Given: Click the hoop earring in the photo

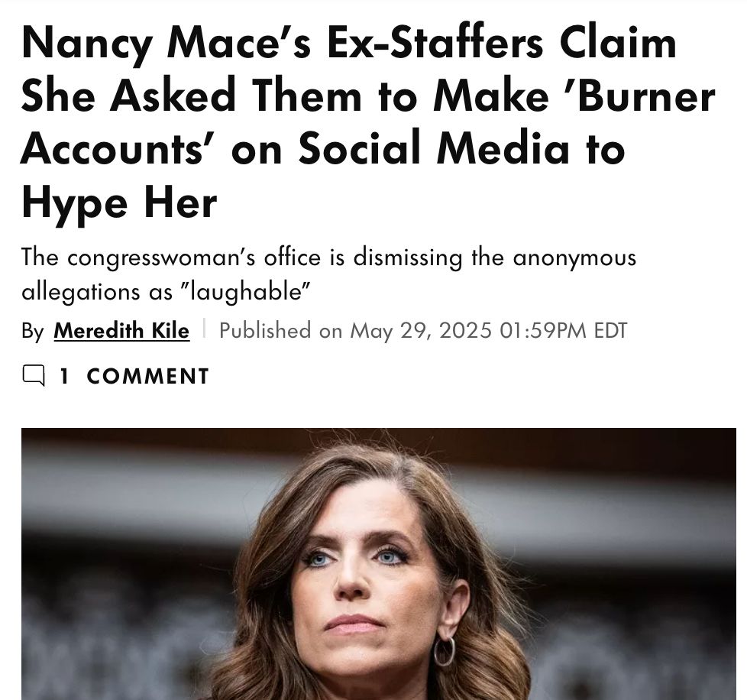Looking at the screenshot, I should pyautogui.click(x=444, y=650).
